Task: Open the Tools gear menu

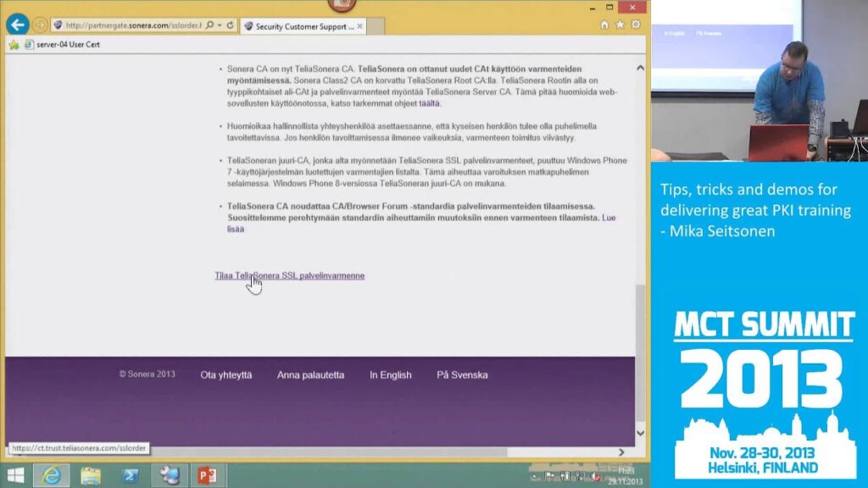Action: pyautogui.click(x=636, y=25)
